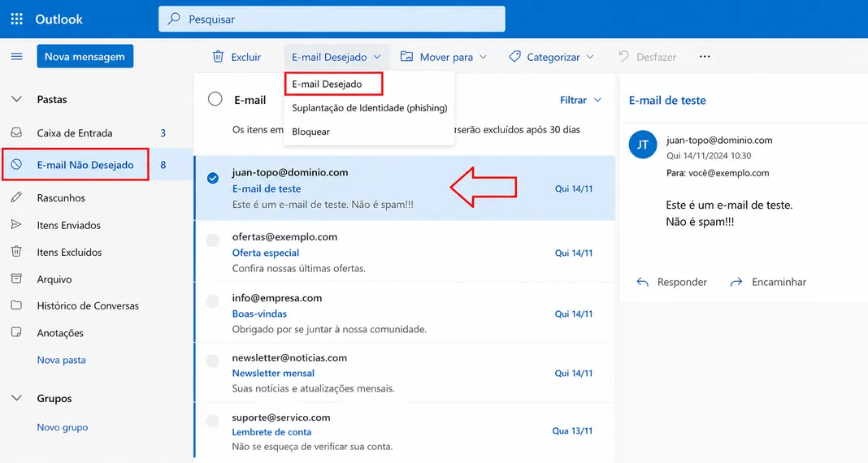This screenshot has height=463, width=868.
Task: Click the juan-topo@dominio.com sender in reading pane
Action: pyautogui.click(x=719, y=141)
